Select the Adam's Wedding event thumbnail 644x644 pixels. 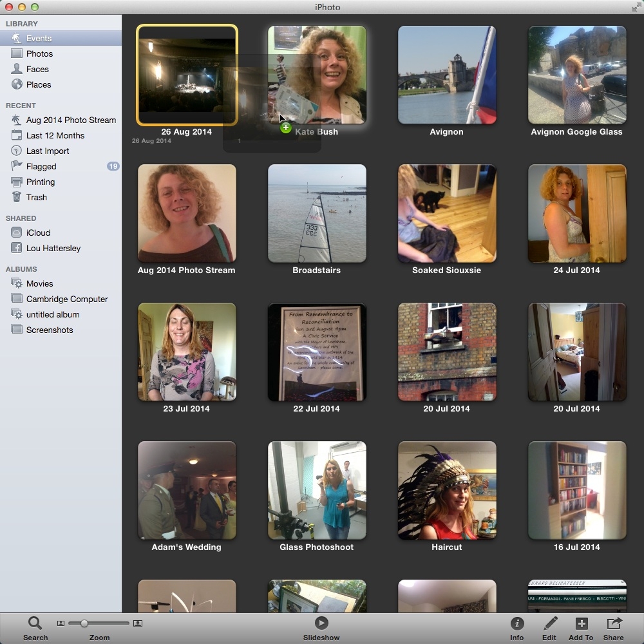click(187, 490)
